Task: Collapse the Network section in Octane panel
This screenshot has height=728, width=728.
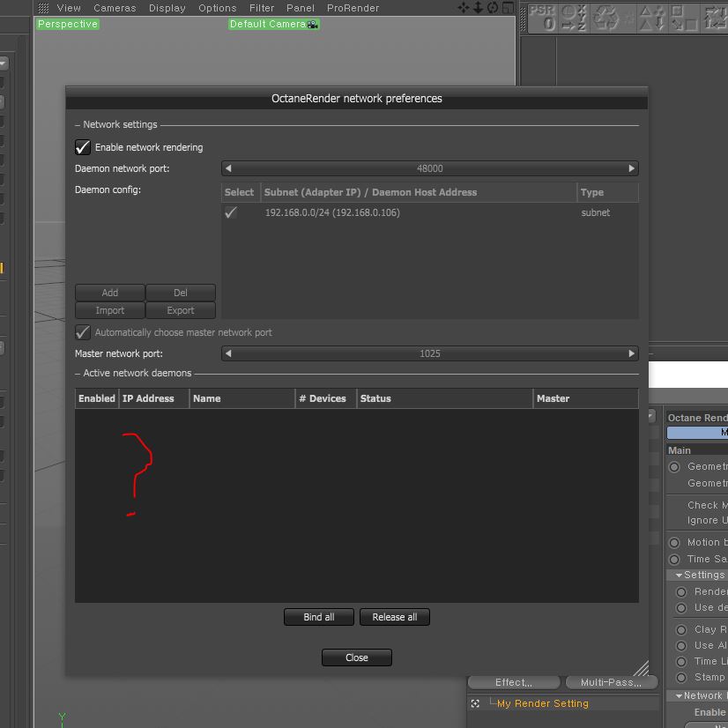Action: click(679, 696)
